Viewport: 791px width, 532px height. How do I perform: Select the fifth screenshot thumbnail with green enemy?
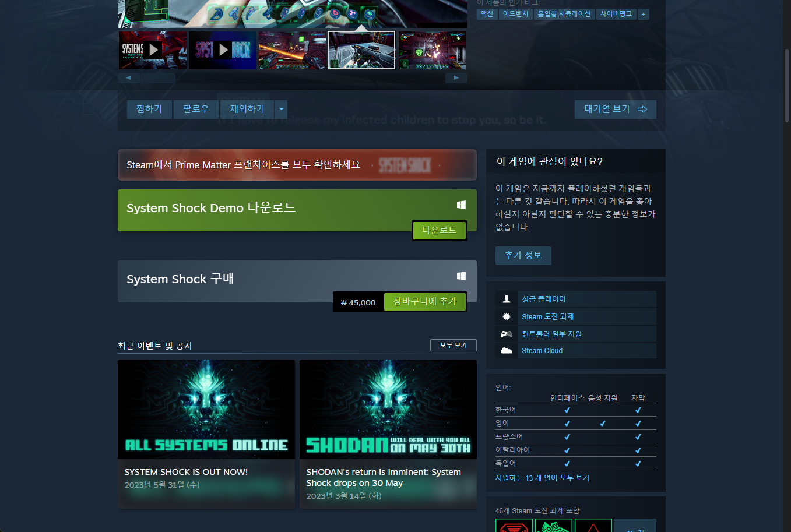click(432, 50)
